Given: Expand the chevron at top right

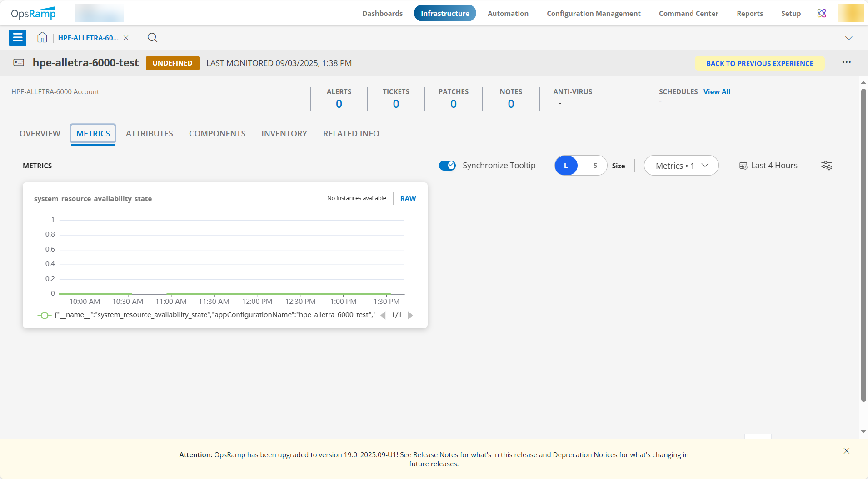Looking at the screenshot, I should [848, 38].
